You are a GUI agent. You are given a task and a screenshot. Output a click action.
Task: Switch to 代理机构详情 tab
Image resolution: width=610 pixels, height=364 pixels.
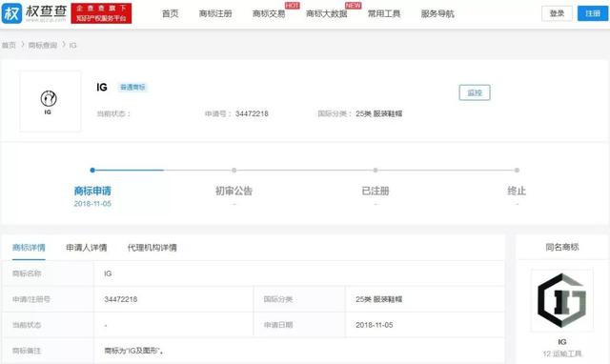152,248
